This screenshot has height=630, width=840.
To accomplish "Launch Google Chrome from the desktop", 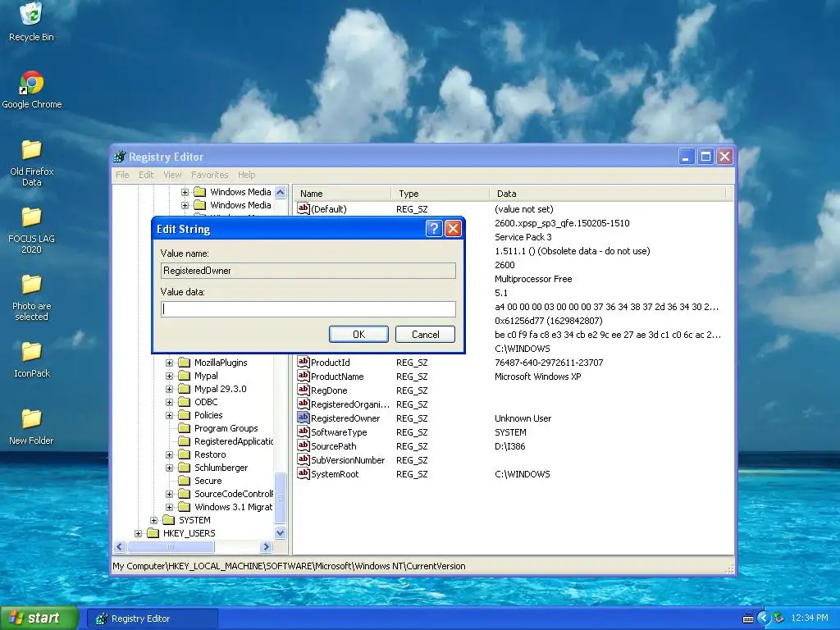I will click(32, 89).
